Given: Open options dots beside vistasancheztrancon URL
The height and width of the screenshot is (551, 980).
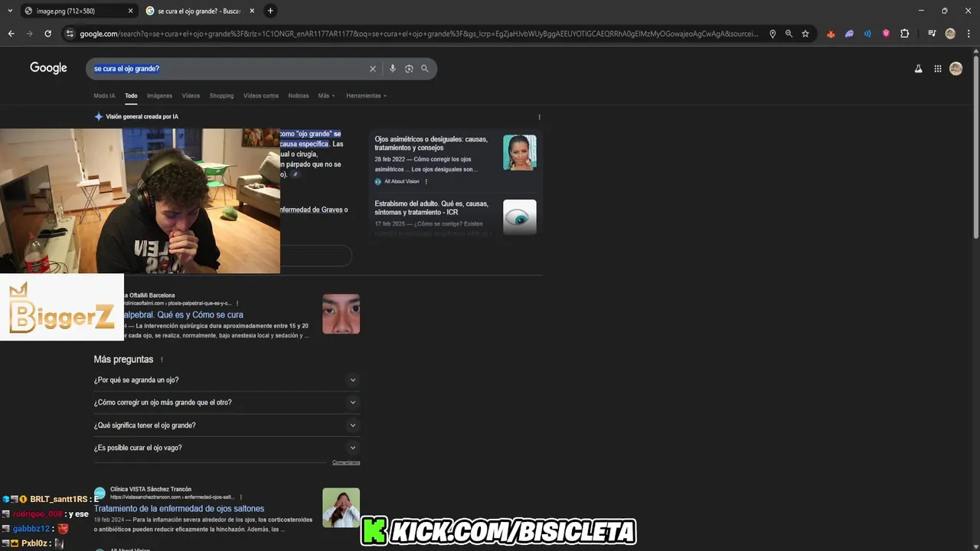Looking at the screenshot, I should pyautogui.click(x=241, y=497).
